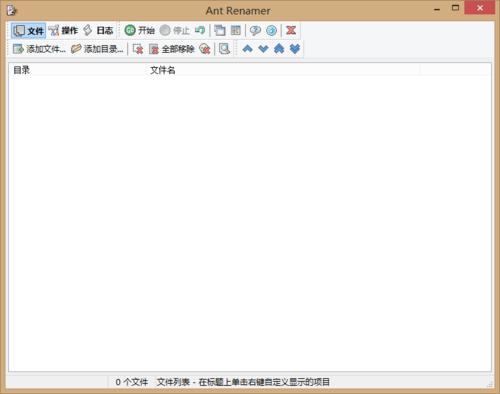
Task: Open the 日志 (Log) view
Action: (98, 31)
